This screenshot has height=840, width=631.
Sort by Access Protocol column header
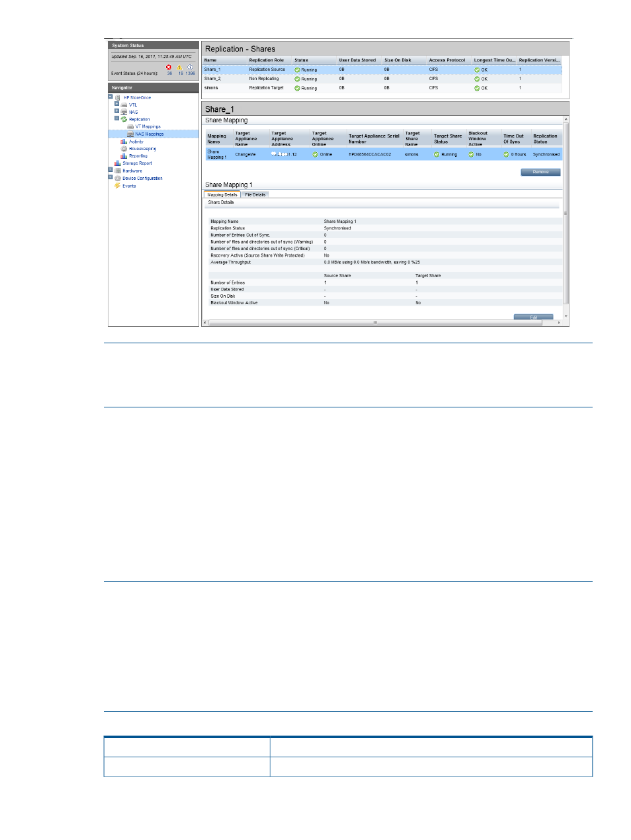pyautogui.click(x=449, y=60)
